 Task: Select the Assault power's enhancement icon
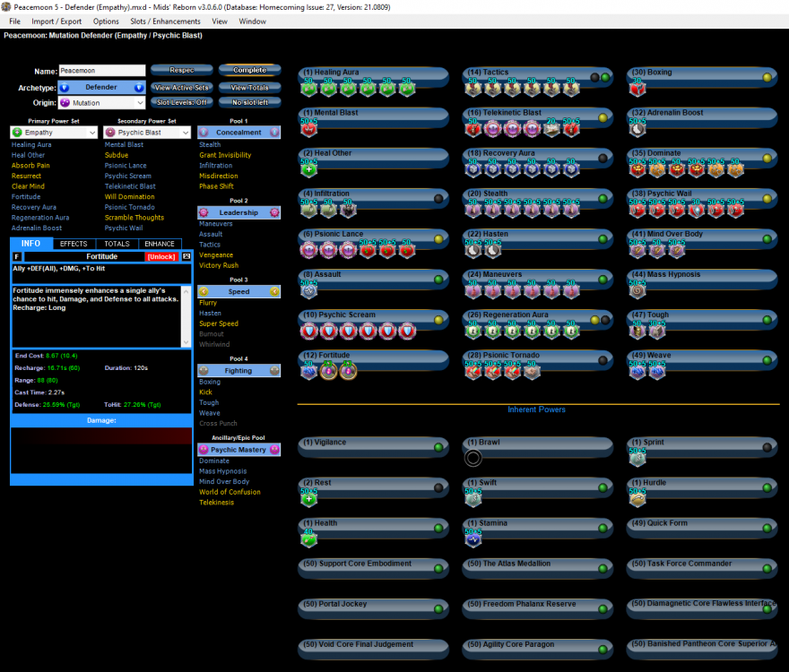coord(309,290)
